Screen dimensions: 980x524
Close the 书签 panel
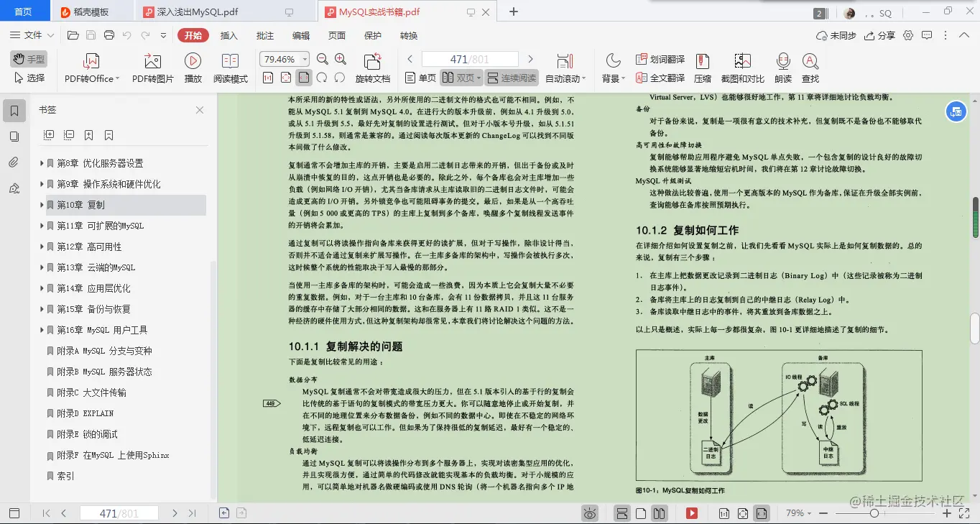tap(200, 110)
